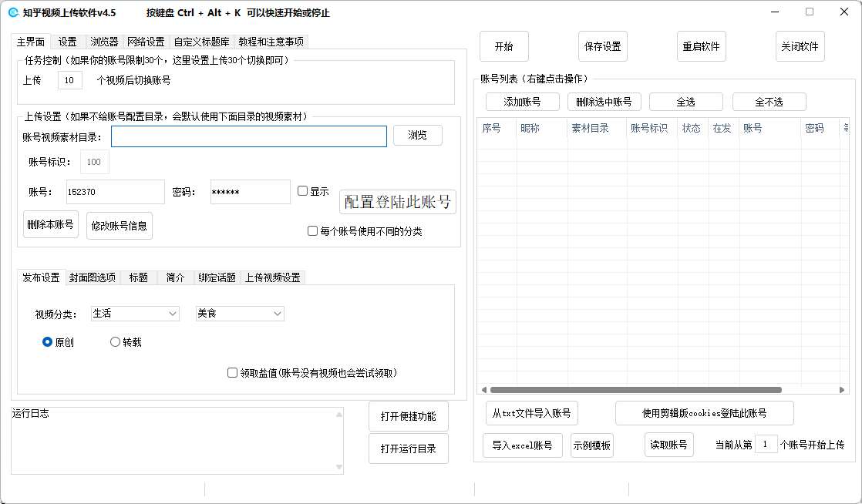Click 删除选中账号 button
862x504 pixels.
604,102
